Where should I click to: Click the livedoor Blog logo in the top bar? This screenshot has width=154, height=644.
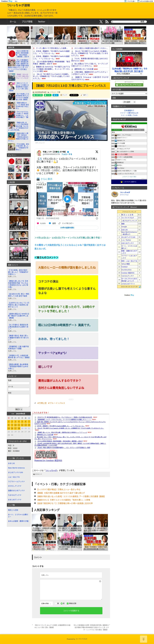7,1
